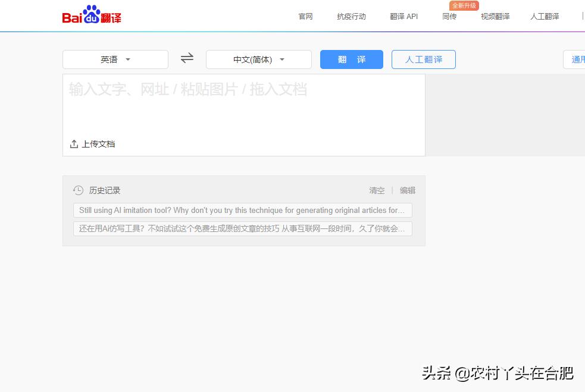
Task: Click the 编辑 link in history panel
Action: [x=408, y=190]
